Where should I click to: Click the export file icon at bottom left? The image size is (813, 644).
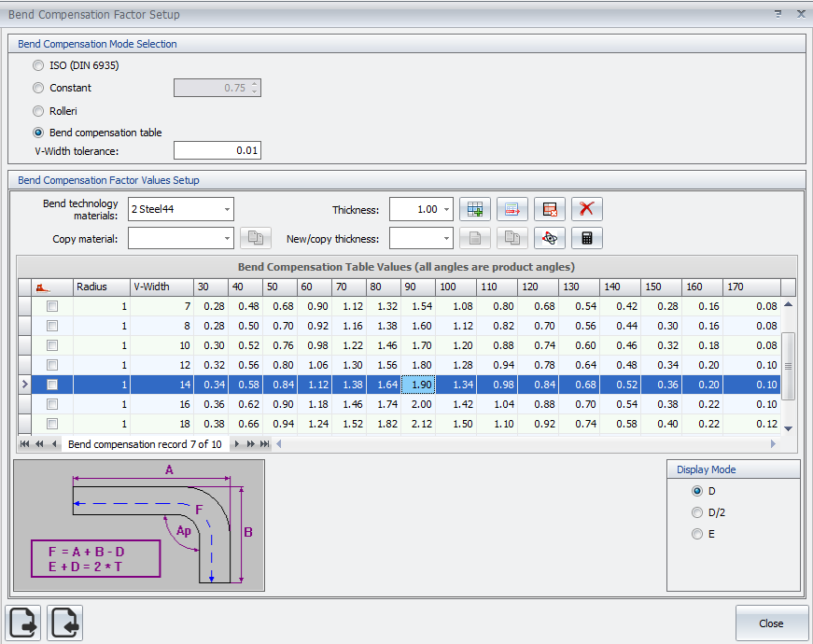click(23, 623)
